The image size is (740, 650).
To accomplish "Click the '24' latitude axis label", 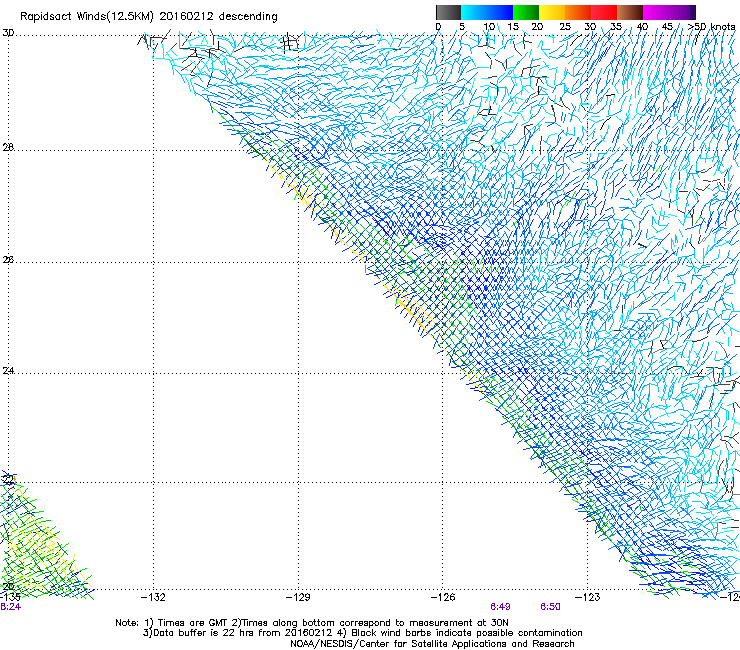I will tap(8, 371).
